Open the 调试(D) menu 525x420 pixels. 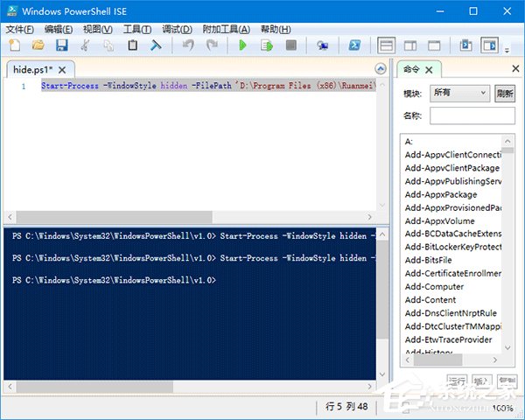coord(177,29)
